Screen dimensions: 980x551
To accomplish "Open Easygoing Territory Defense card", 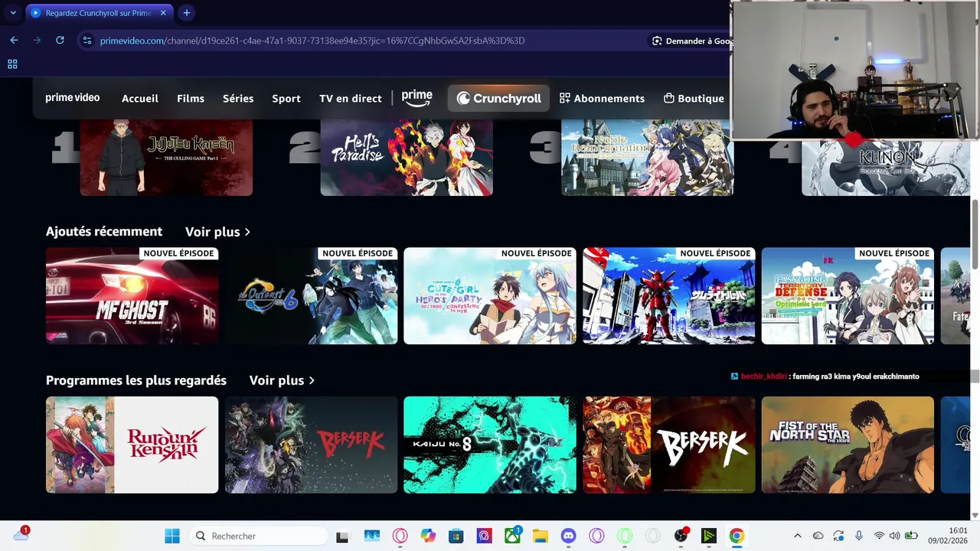I will [x=848, y=295].
